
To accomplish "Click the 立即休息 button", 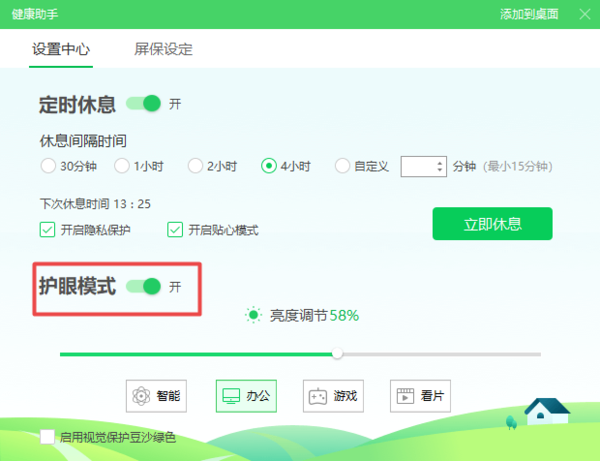I will 492,224.
